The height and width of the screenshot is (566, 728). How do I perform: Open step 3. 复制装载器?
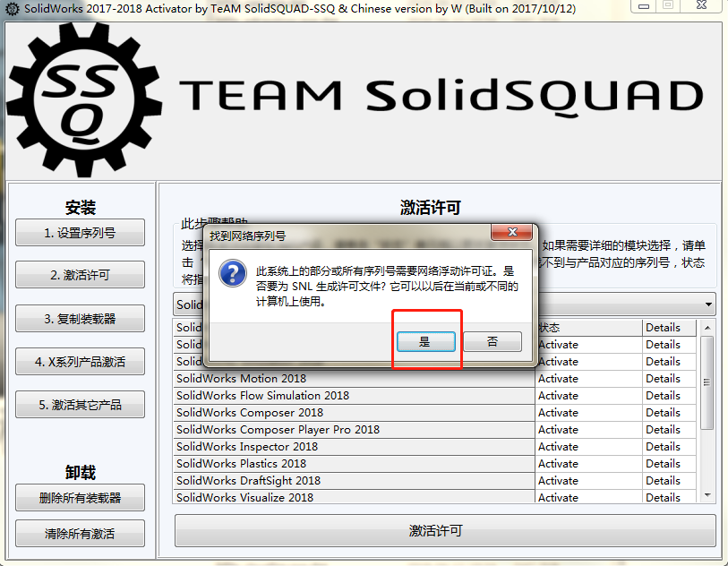click(80, 319)
